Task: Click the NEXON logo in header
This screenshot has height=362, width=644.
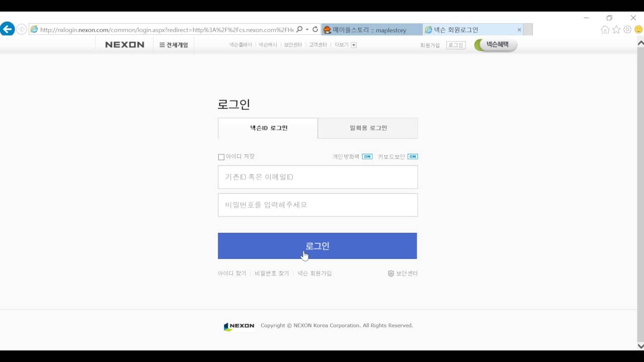Action: click(125, 45)
